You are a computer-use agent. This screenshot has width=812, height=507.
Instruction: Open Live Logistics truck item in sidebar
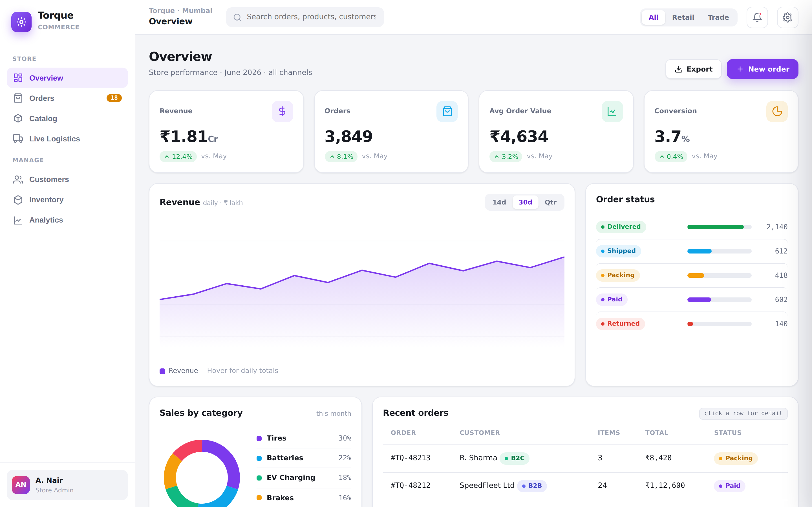(67, 139)
